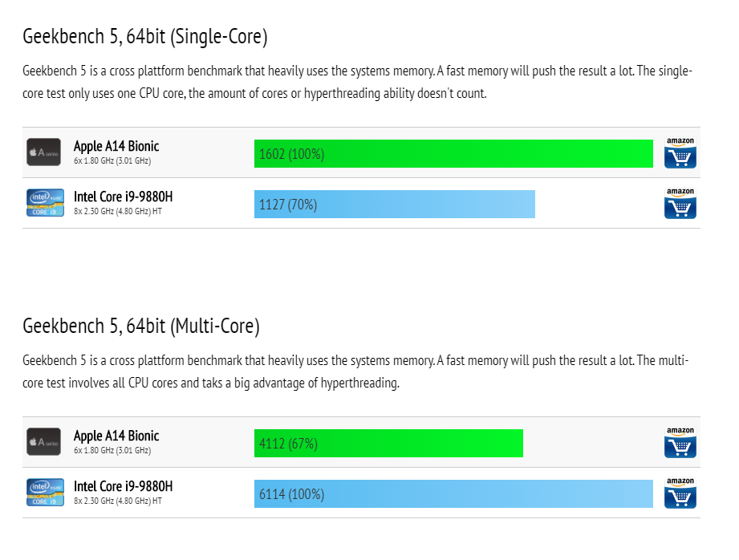Image resolution: width=739 pixels, height=560 pixels.
Task: Click the Geekbench 5 Multi-Core heading
Action: click(x=141, y=327)
